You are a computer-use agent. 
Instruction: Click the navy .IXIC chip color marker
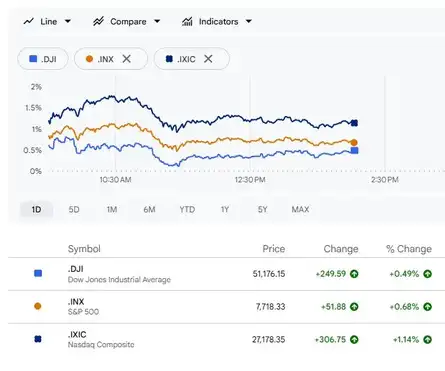(x=169, y=59)
